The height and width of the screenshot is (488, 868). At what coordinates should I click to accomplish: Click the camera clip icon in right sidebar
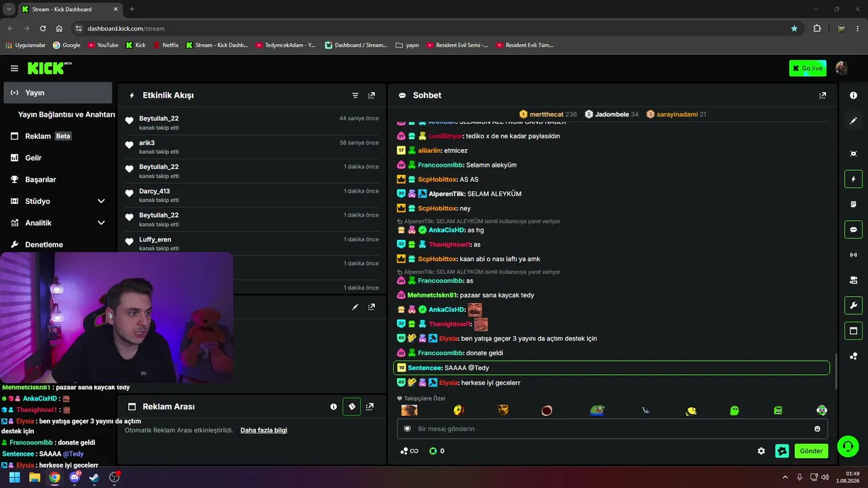[x=853, y=280]
